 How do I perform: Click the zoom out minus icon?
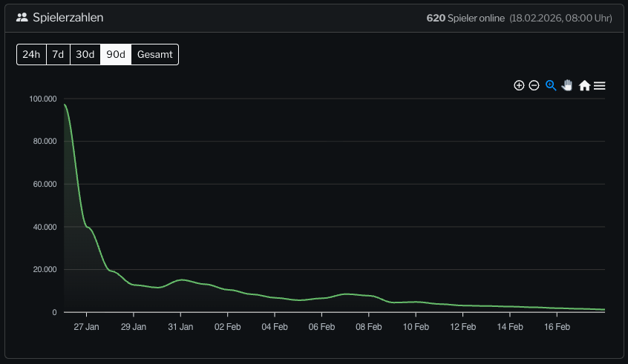point(534,85)
